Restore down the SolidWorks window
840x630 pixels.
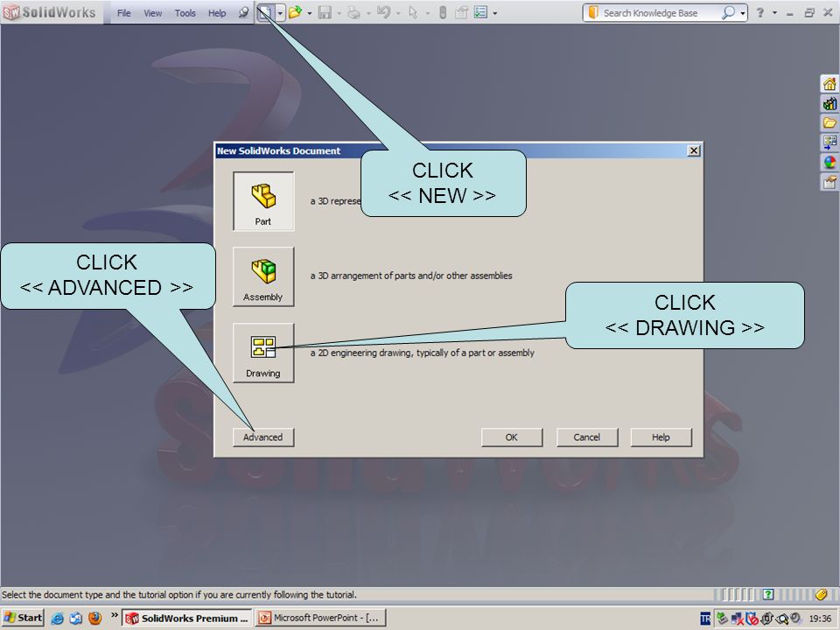809,13
